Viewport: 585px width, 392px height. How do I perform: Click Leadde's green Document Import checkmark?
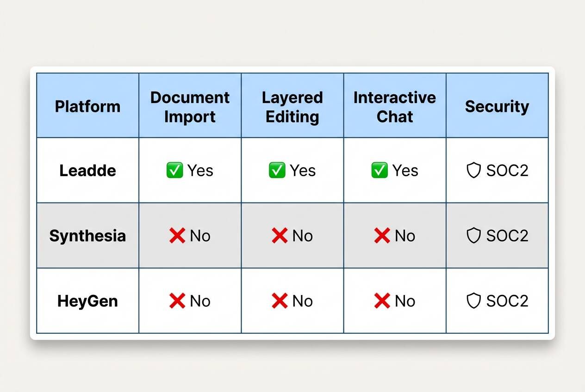click(174, 171)
